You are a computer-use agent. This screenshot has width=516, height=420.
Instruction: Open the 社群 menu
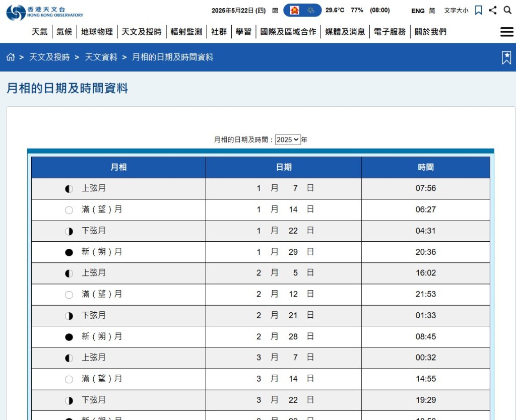coord(219,32)
